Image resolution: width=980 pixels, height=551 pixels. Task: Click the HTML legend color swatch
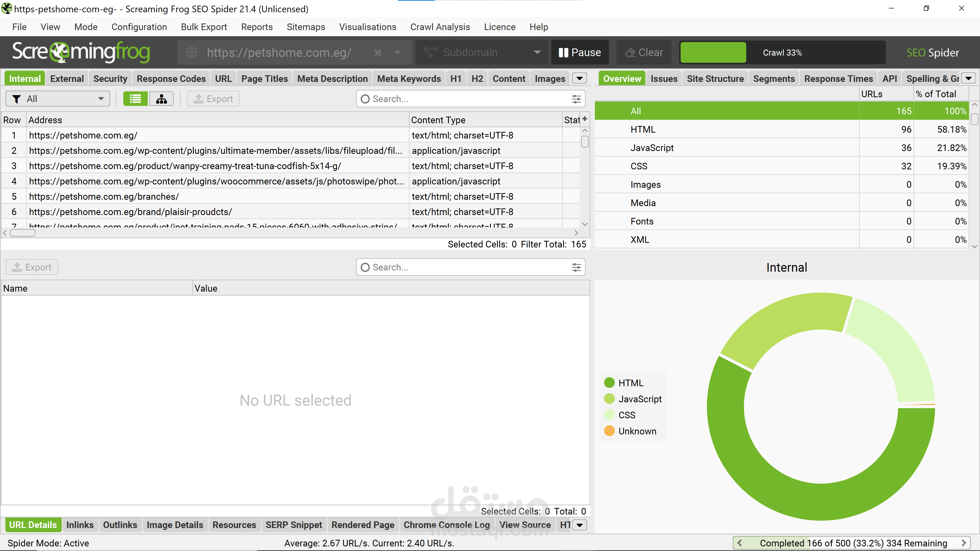(609, 383)
